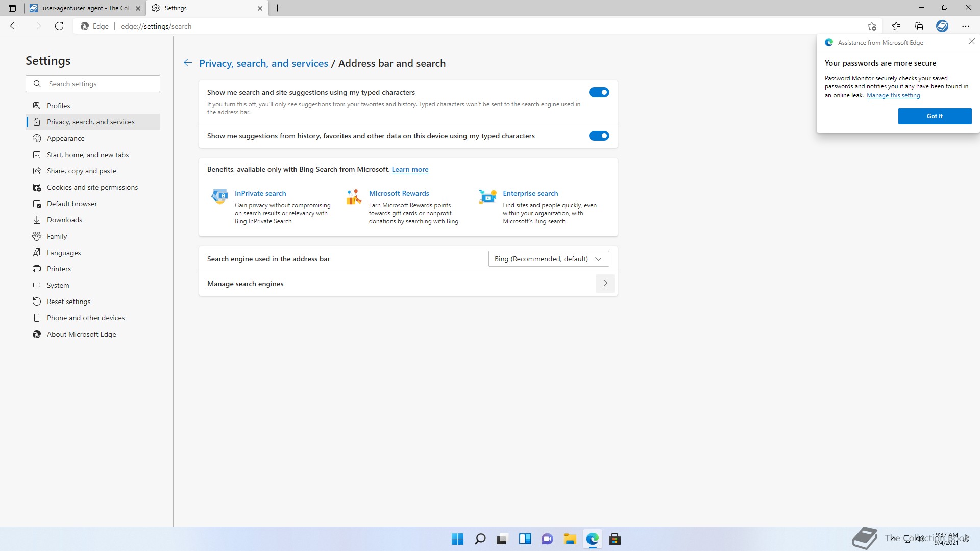The height and width of the screenshot is (551, 980).
Task: Open File Explorer from taskbar
Action: [570, 539]
